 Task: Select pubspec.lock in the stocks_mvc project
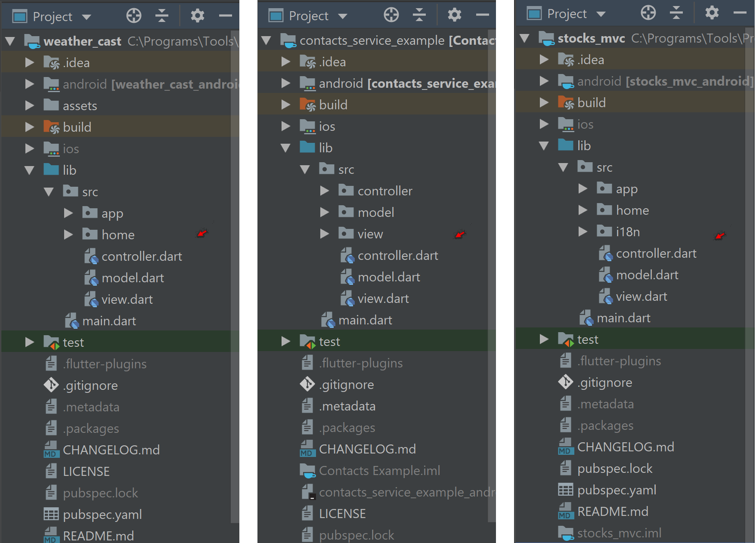[x=615, y=468]
